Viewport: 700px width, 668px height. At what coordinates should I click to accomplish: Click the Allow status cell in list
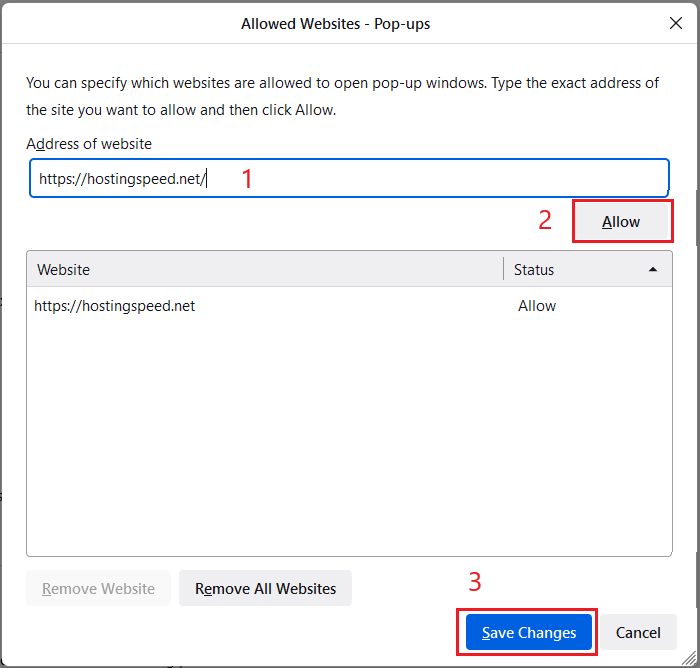(537, 306)
